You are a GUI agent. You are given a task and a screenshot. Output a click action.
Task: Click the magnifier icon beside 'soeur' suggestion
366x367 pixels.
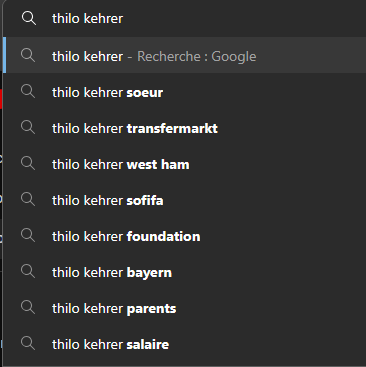click(28, 91)
